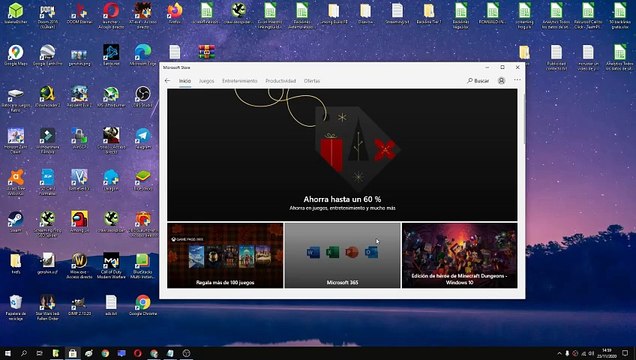Image resolution: width=636 pixels, height=360 pixels.
Task: Click Microsoft Store taskbar icon
Action: coord(72,353)
